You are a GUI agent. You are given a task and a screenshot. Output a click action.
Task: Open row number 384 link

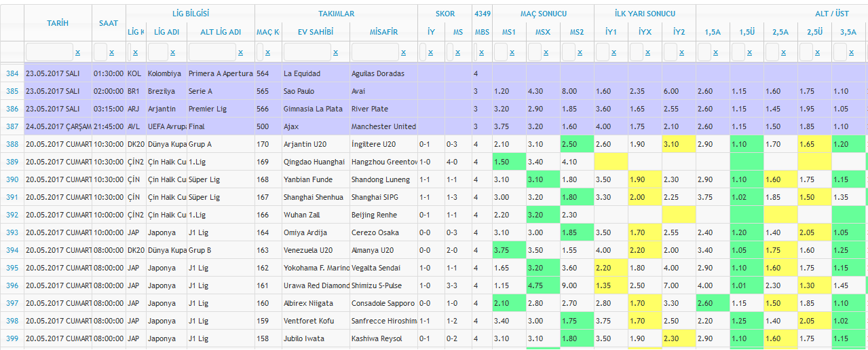[x=12, y=73]
